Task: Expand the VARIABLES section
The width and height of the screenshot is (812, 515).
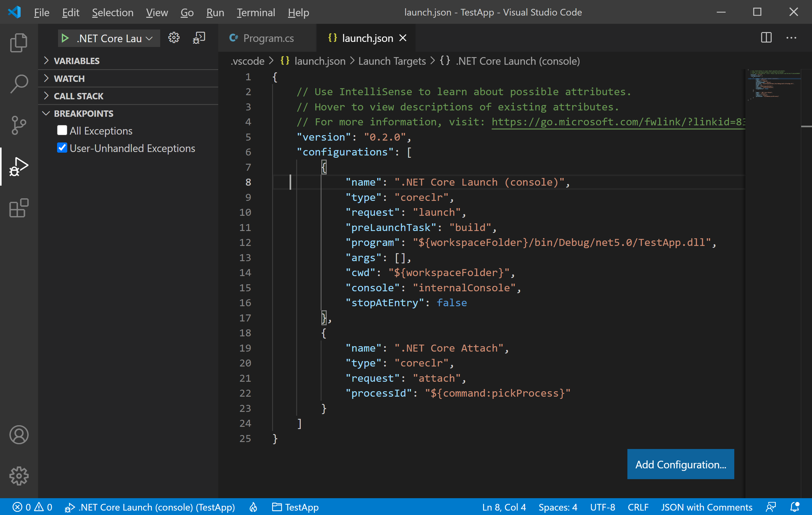Action: coord(76,61)
